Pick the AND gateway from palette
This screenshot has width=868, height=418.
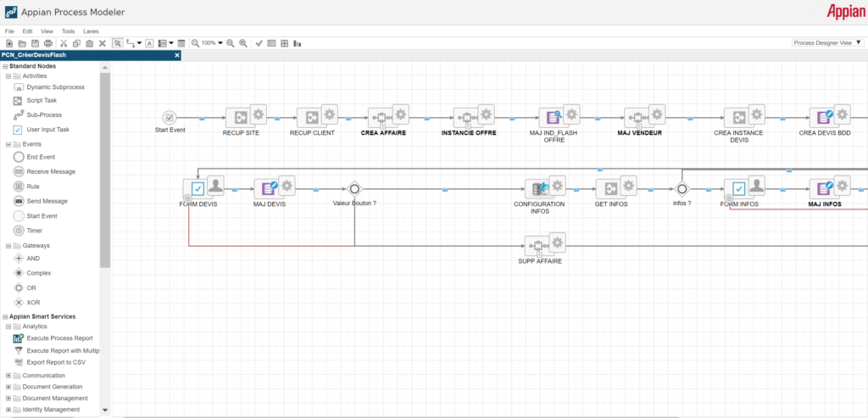pos(26,259)
